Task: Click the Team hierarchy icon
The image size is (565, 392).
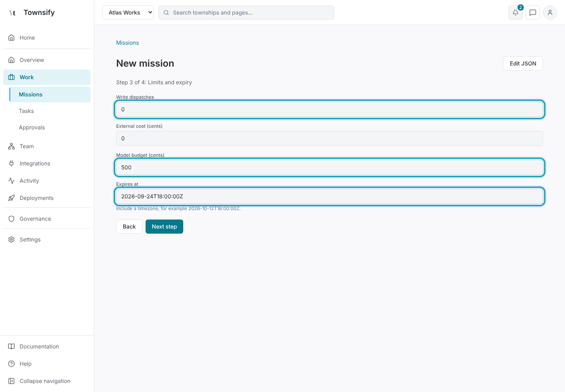Action: tap(11, 146)
